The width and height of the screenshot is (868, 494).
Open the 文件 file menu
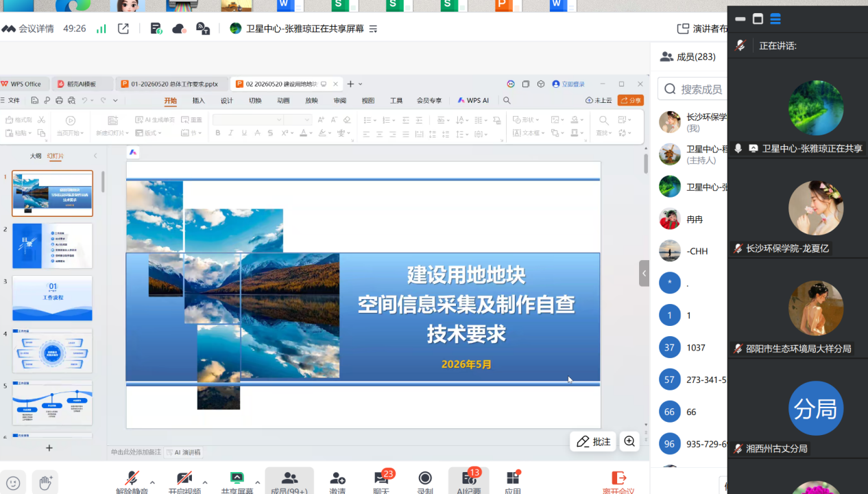[x=11, y=100]
